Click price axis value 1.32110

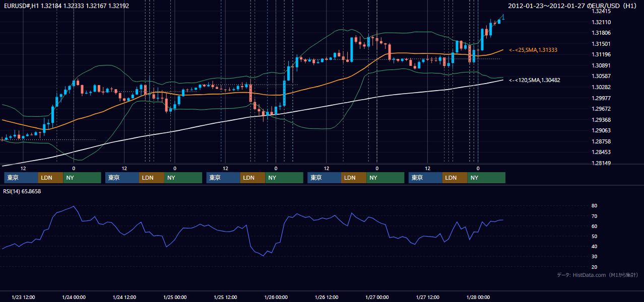tap(601, 22)
